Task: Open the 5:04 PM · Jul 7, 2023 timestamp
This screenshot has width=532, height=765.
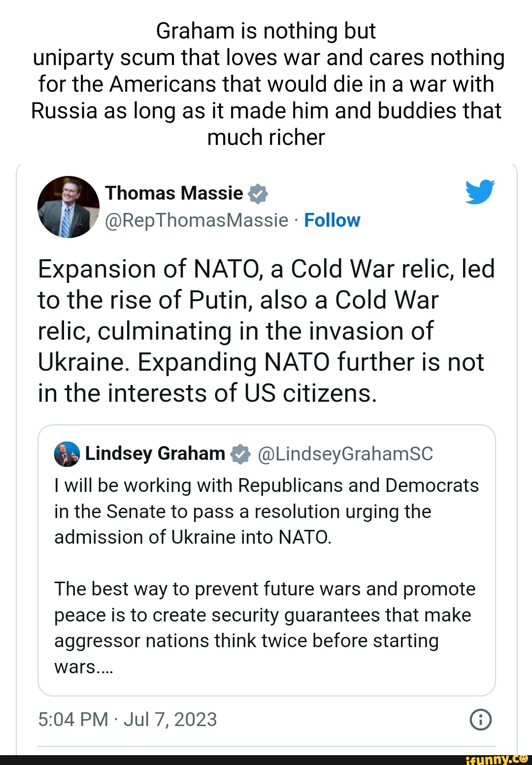Action: click(x=127, y=720)
